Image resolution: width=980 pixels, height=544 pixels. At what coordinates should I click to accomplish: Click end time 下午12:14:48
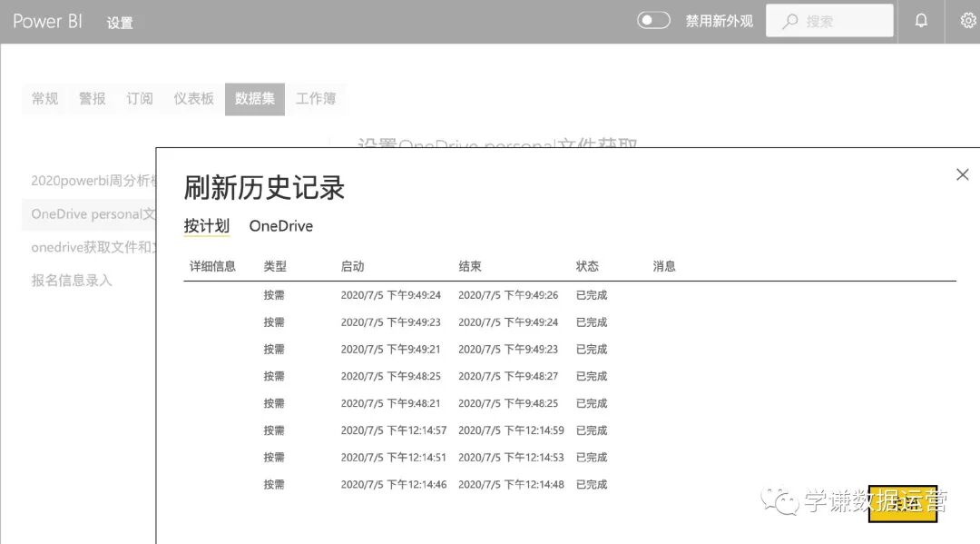(x=511, y=484)
